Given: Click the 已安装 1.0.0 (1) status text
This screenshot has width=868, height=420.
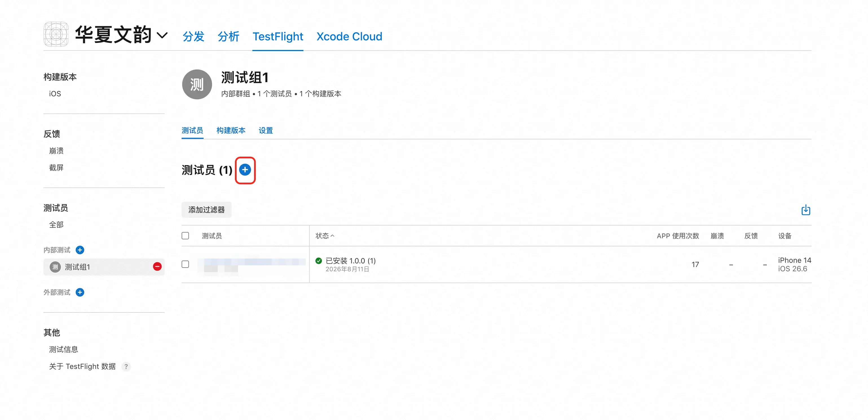Looking at the screenshot, I should [351, 261].
